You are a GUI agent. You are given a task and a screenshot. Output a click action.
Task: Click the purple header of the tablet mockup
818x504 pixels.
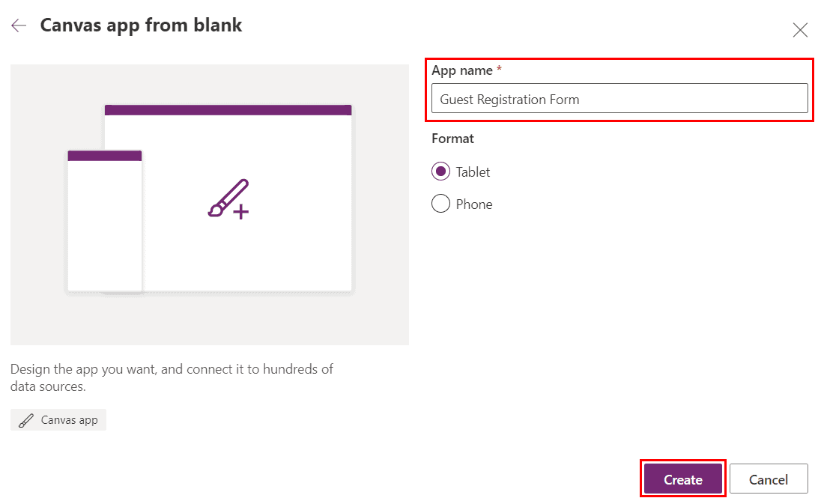(228, 109)
